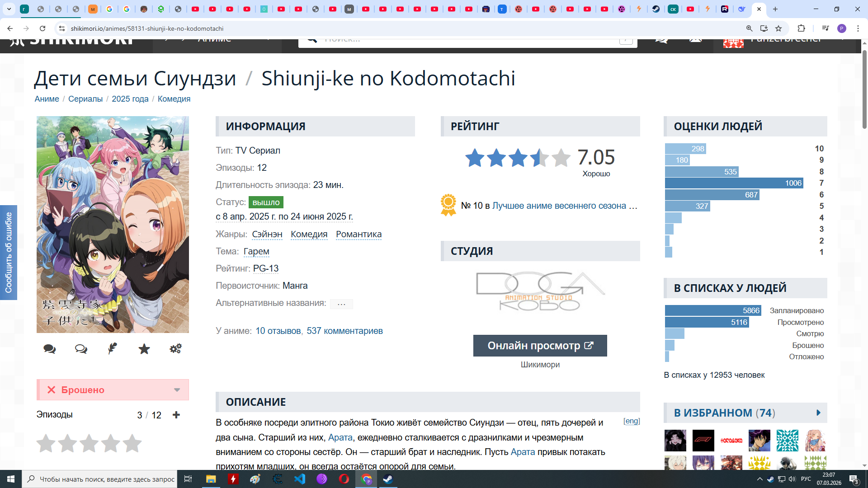
Task: Switch to the teal 'Г' browser tab
Action: click(x=24, y=9)
